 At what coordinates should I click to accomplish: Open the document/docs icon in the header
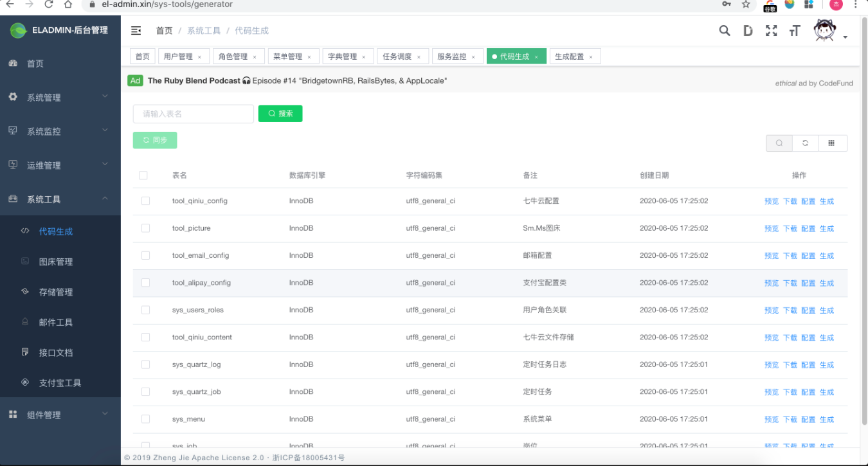(748, 30)
